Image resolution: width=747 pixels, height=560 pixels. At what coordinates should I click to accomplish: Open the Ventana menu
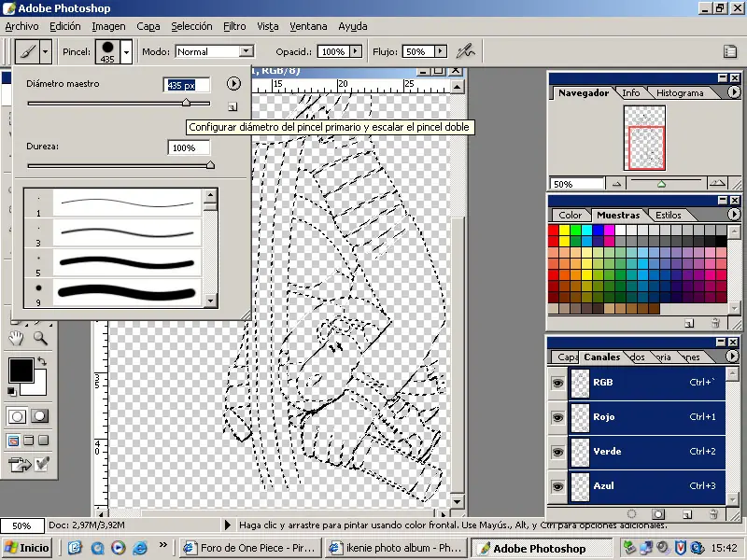pyautogui.click(x=308, y=26)
